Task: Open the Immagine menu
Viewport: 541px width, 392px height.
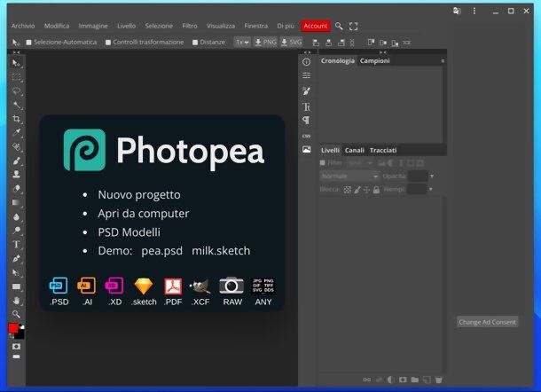Action: [93, 26]
